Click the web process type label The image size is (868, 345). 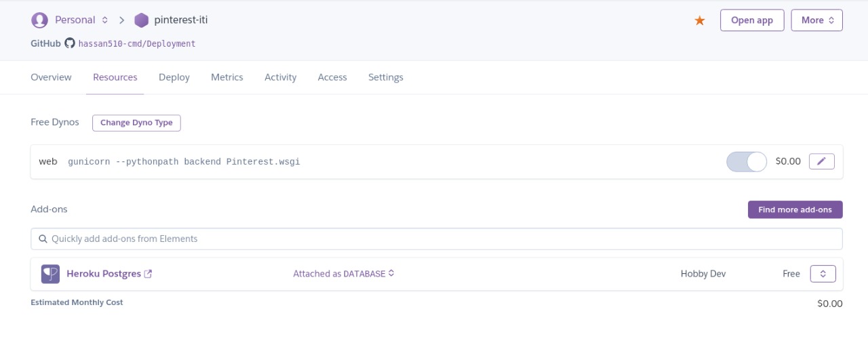tap(48, 161)
